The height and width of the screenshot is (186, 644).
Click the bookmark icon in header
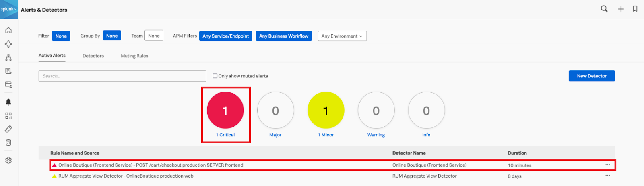(635, 9)
